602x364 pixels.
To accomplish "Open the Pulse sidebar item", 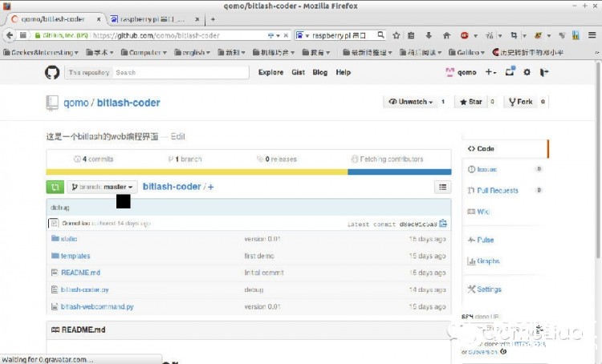I will pos(481,240).
